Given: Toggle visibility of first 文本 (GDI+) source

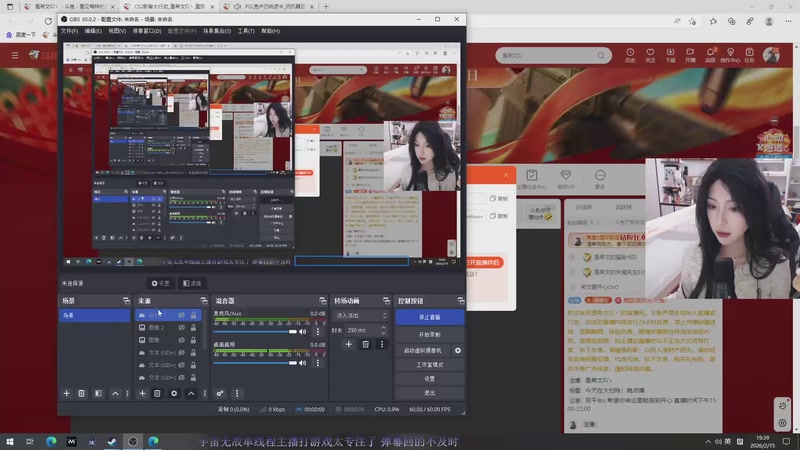Looking at the screenshot, I should point(182,353).
